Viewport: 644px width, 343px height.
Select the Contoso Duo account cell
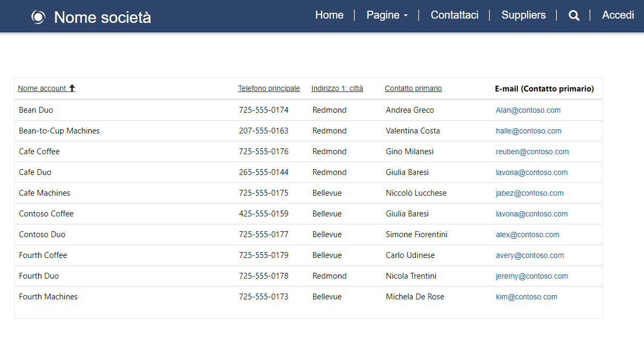coord(42,235)
